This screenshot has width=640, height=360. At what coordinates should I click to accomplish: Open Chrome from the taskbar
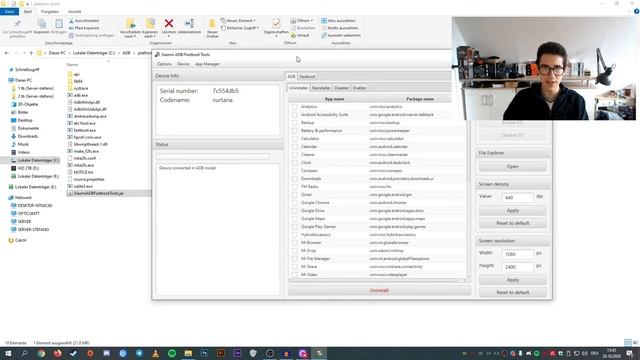click(41, 353)
